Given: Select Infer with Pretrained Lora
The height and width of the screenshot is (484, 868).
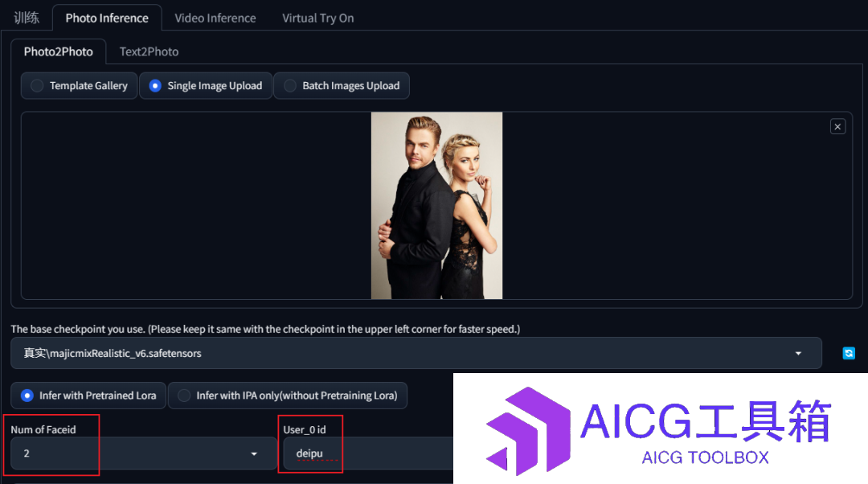Looking at the screenshot, I should click(88, 396).
